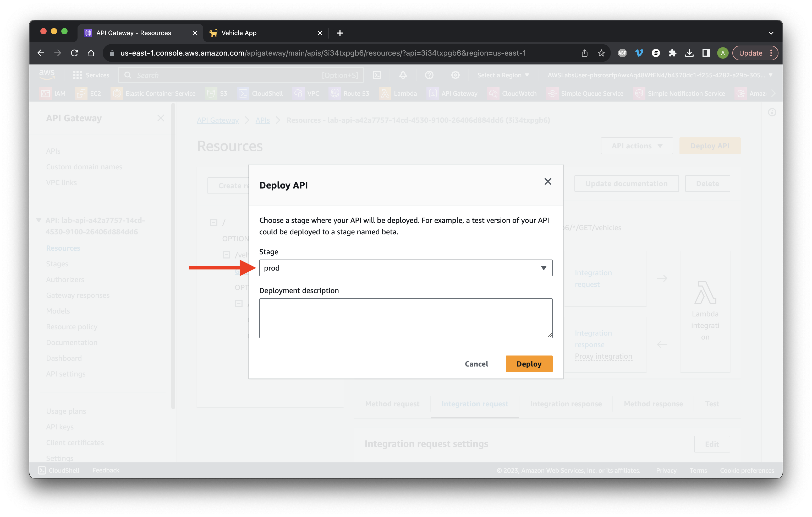Switch to Method request tab

click(x=392, y=403)
